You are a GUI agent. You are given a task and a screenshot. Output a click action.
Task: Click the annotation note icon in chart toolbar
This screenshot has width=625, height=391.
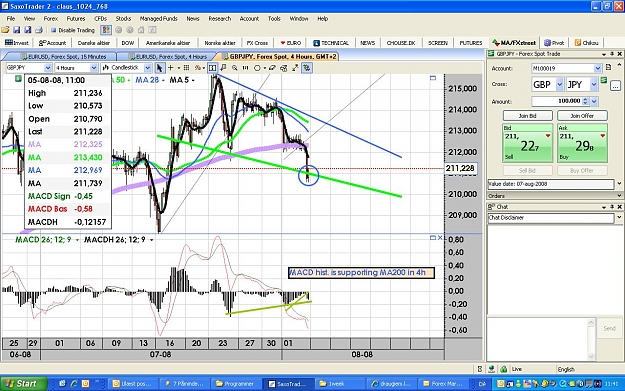point(223,68)
